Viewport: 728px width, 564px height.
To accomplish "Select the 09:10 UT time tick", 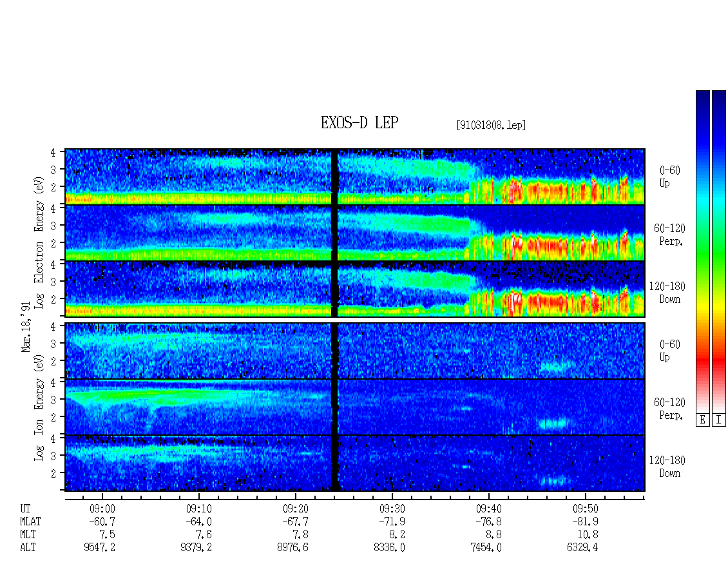I will tap(198, 509).
